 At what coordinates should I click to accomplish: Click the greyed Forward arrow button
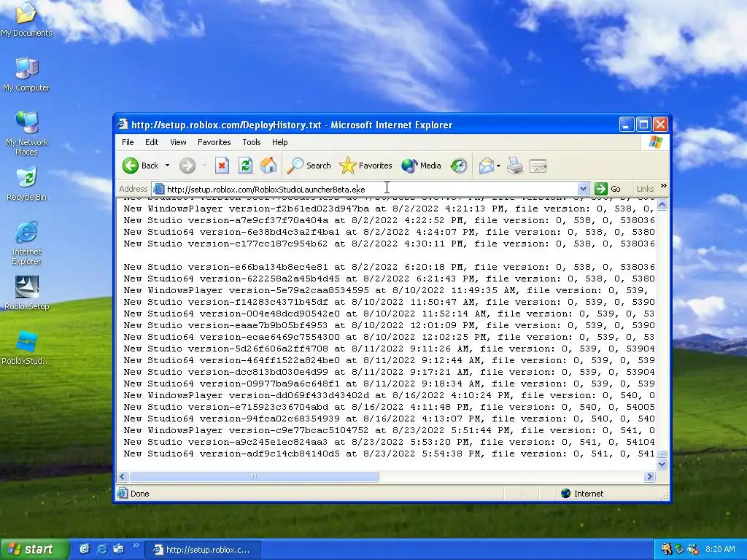[187, 166]
